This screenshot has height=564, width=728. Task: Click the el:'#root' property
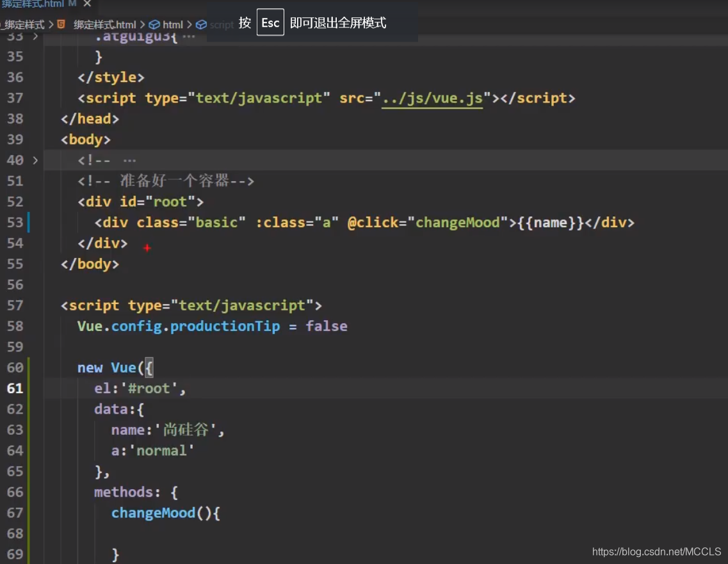coord(140,388)
